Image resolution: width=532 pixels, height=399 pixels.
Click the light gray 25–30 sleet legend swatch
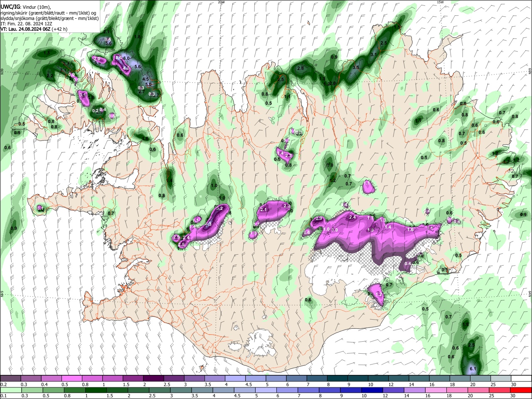tap(500, 378)
